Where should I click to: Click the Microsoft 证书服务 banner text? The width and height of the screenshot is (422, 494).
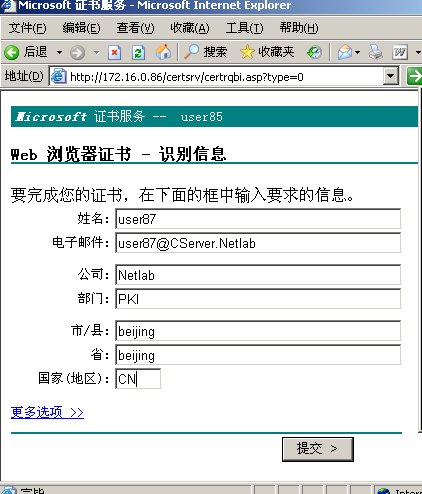coord(80,117)
